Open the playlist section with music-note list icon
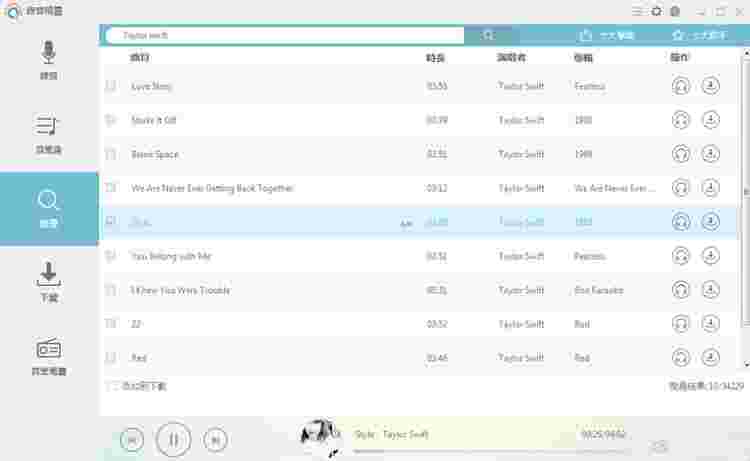 [48, 133]
